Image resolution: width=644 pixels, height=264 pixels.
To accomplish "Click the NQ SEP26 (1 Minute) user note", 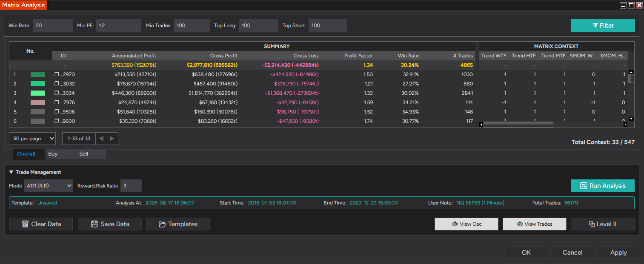I will (x=480, y=203).
